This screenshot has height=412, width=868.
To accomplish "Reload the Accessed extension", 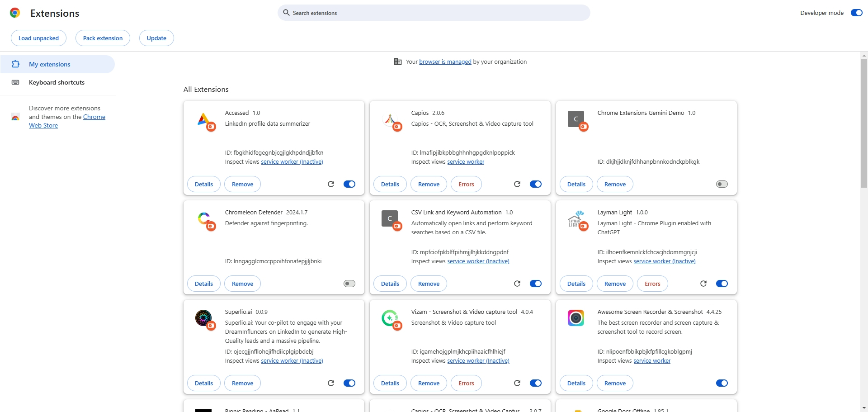I will point(331,184).
